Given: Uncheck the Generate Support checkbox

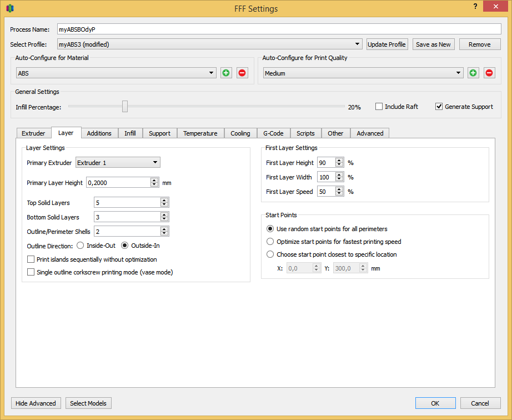Looking at the screenshot, I should [x=439, y=107].
